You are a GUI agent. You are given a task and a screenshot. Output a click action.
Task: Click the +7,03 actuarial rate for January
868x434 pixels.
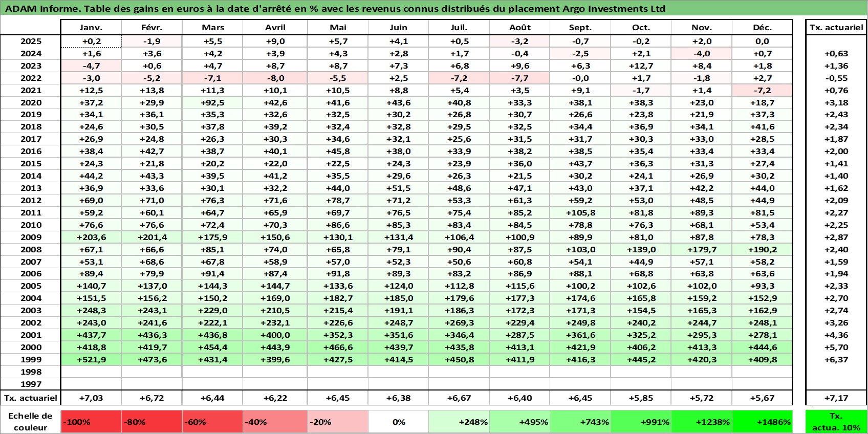(91, 398)
